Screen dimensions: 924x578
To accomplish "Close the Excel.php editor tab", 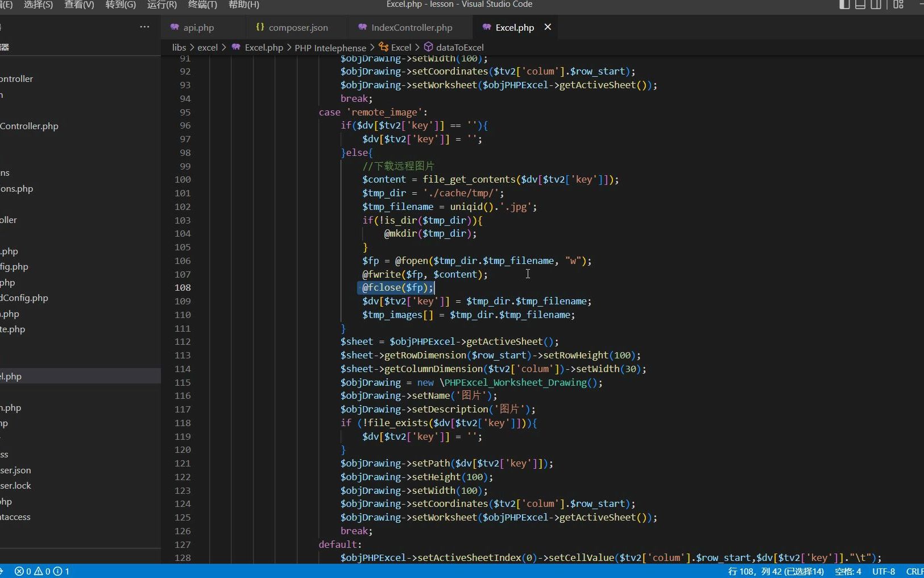I will point(548,27).
